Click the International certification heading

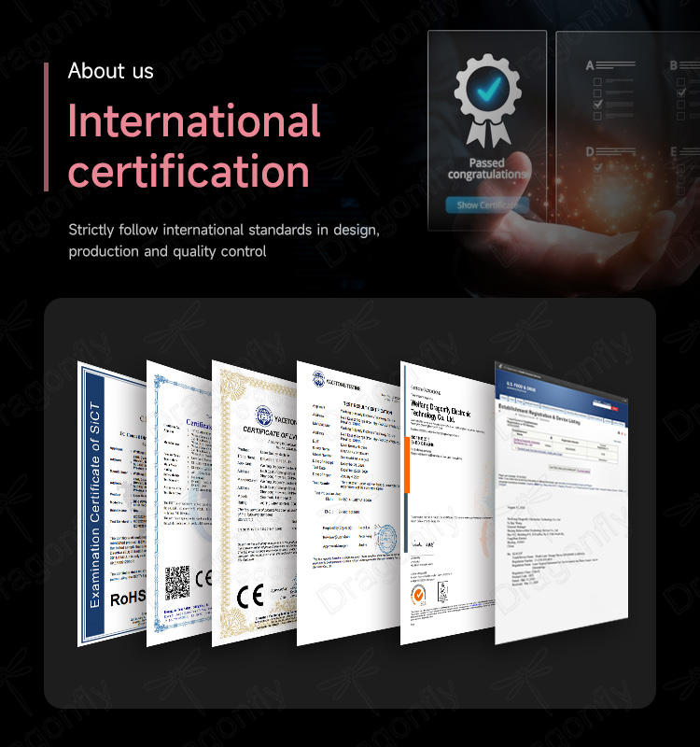(x=194, y=147)
